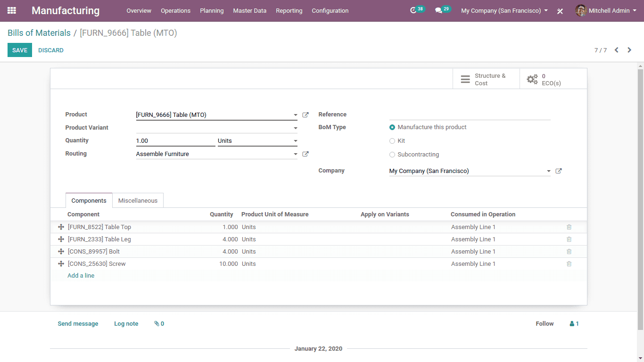This screenshot has width=644, height=362.
Task: Delete the Table Top component line
Action: pos(569,227)
